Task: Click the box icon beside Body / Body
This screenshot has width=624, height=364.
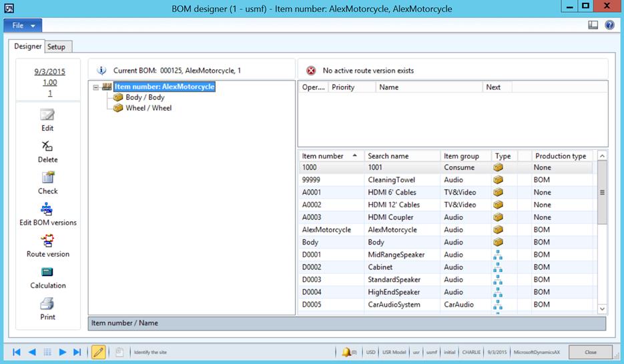Action: 118,97
